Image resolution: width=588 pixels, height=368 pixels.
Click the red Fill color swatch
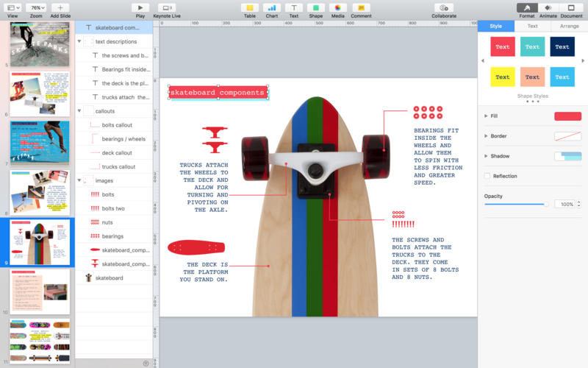tap(567, 116)
